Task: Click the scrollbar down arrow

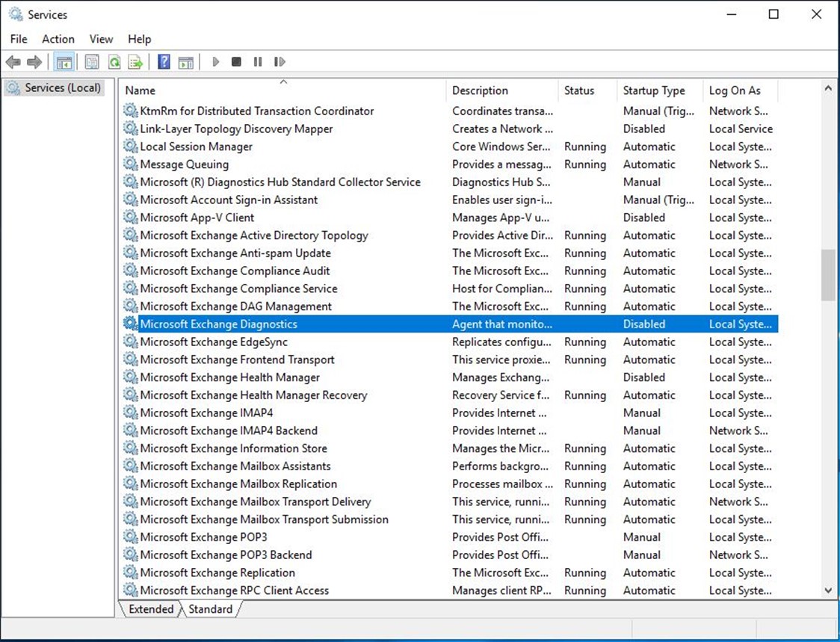Action: click(828, 590)
